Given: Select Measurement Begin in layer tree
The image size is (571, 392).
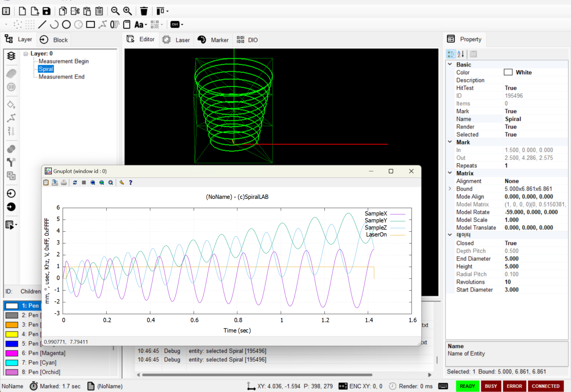Looking at the screenshot, I should (x=64, y=61).
